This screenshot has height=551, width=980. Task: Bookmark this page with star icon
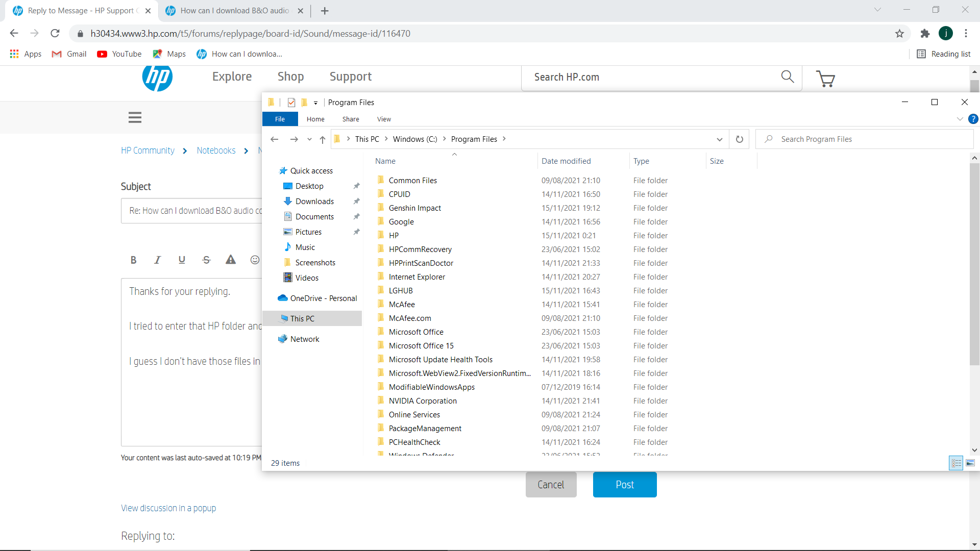point(899,34)
